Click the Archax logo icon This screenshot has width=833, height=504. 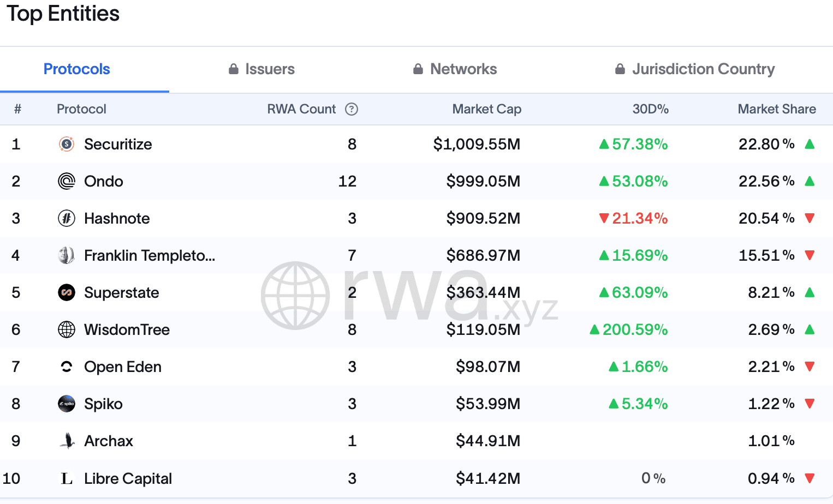point(67,441)
